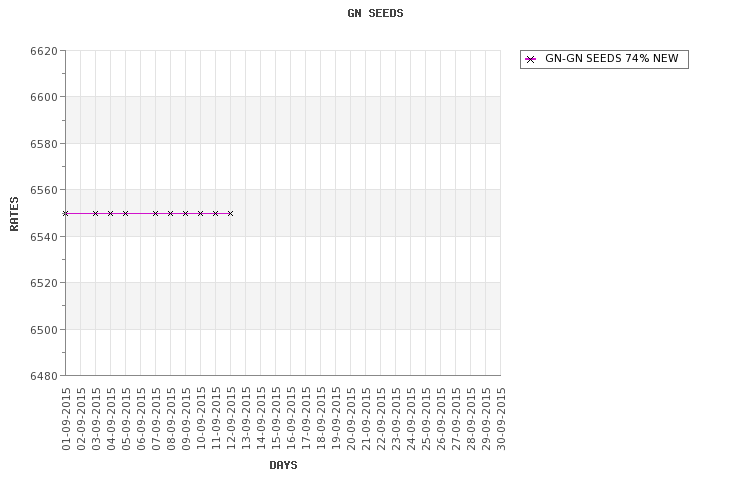
Task: Click the 6600 y-axis tick label
Action: [44, 97]
